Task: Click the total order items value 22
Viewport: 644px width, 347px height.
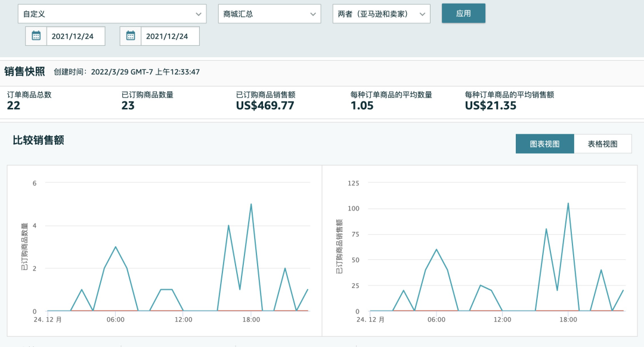Action: click(14, 106)
